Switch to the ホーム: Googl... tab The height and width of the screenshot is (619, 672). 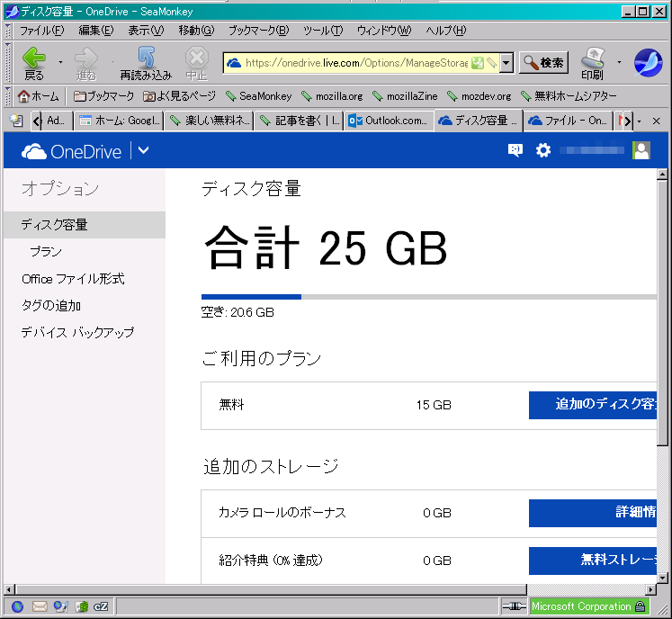pos(119,121)
